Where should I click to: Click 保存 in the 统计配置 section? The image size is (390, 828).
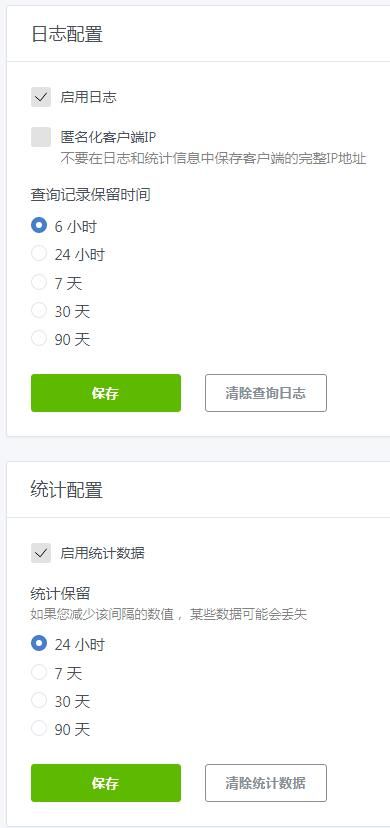tap(106, 783)
